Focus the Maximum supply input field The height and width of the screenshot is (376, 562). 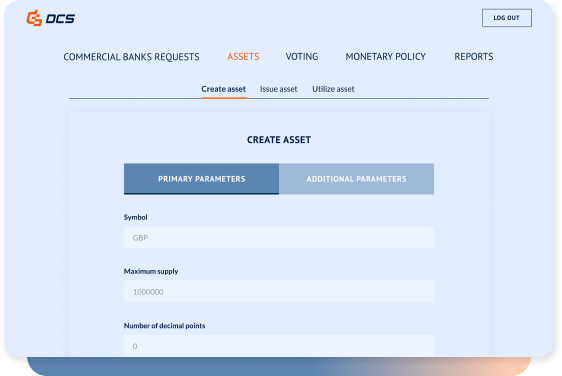(279, 291)
